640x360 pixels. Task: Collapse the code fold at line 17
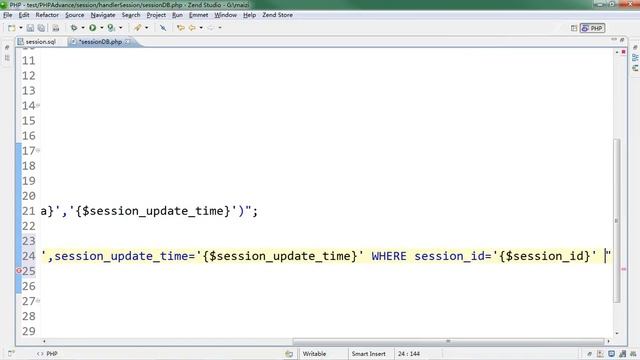38,150
